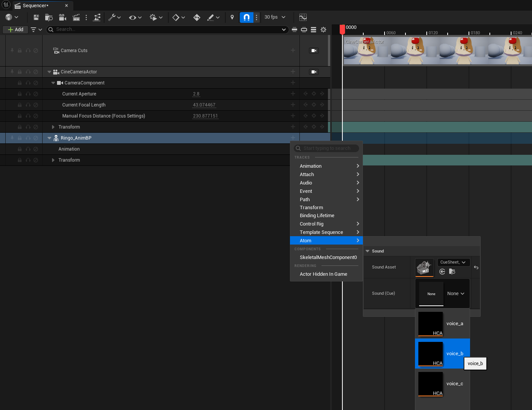Open the CueSheet dropdown in Sound panel
This screenshot has width=532, height=410.
(x=453, y=262)
